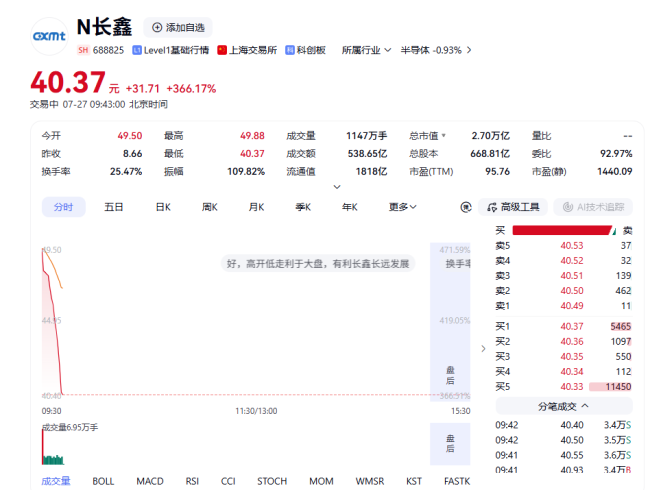Select KST indicator

(x=414, y=481)
